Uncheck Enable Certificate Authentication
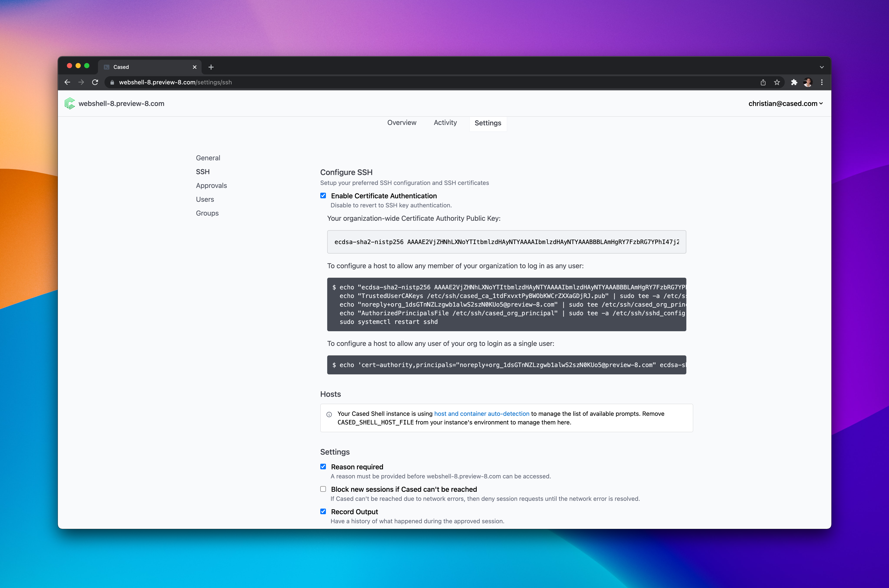The image size is (889, 588). [x=323, y=195]
